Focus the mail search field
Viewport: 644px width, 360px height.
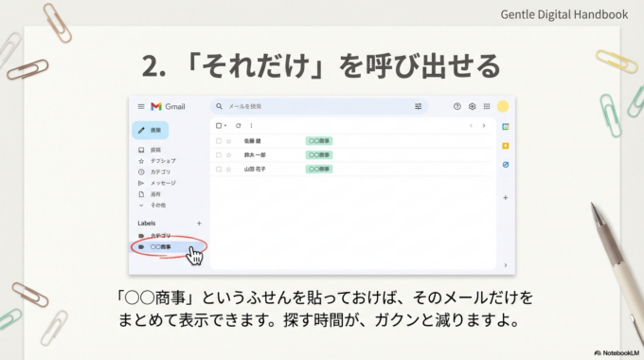point(319,106)
